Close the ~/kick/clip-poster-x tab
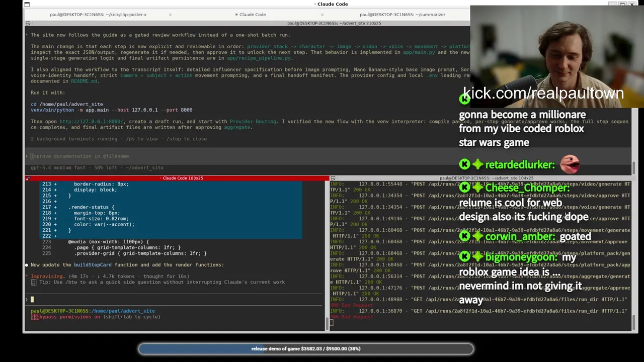The image size is (644, 362). [170, 15]
